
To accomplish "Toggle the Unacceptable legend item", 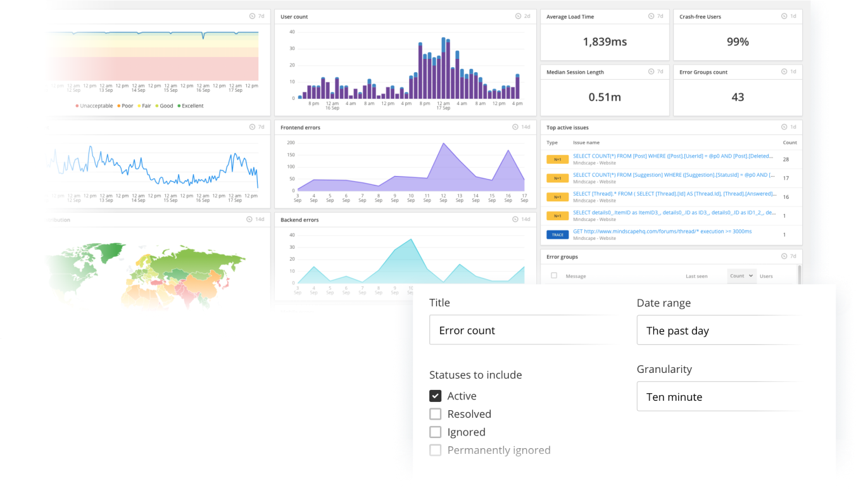I will pos(94,106).
